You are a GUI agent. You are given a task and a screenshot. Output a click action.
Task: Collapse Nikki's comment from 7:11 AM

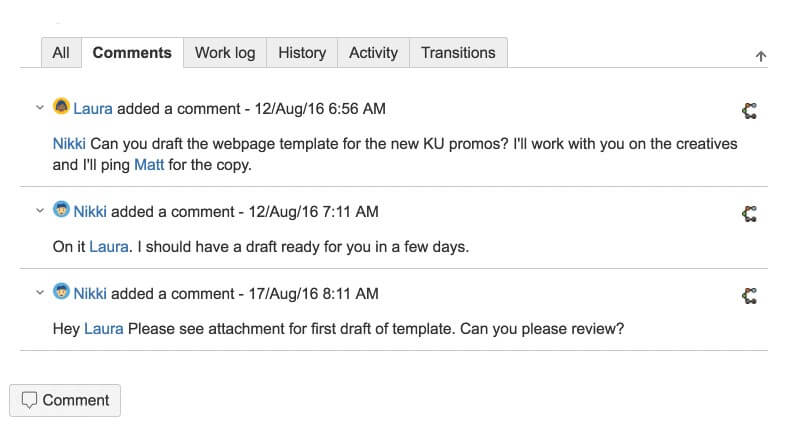point(39,212)
